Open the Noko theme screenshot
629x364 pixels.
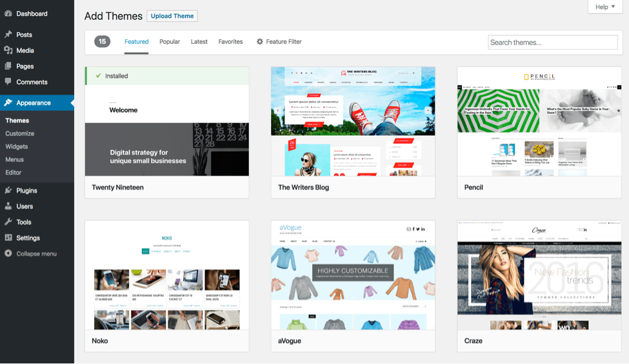click(167, 275)
